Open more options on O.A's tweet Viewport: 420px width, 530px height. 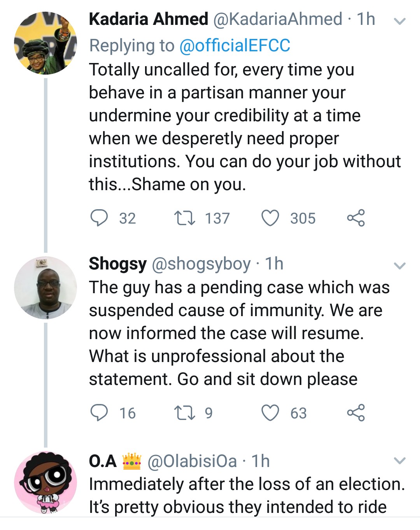400,461
